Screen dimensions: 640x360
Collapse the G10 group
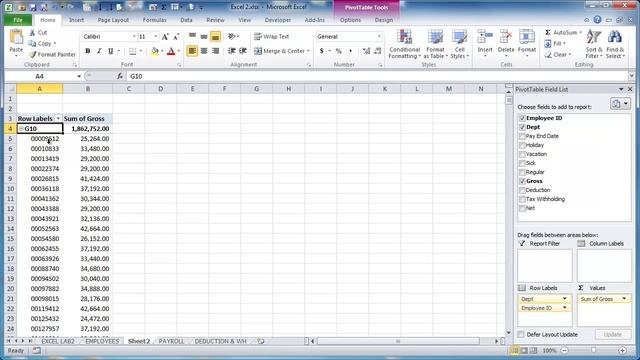coord(21,129)
